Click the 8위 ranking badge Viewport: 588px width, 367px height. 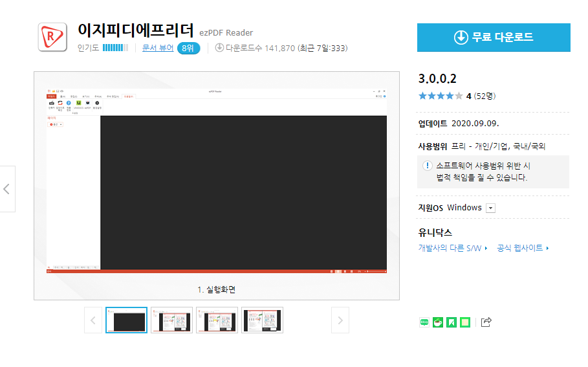click(x=188, y=49)
